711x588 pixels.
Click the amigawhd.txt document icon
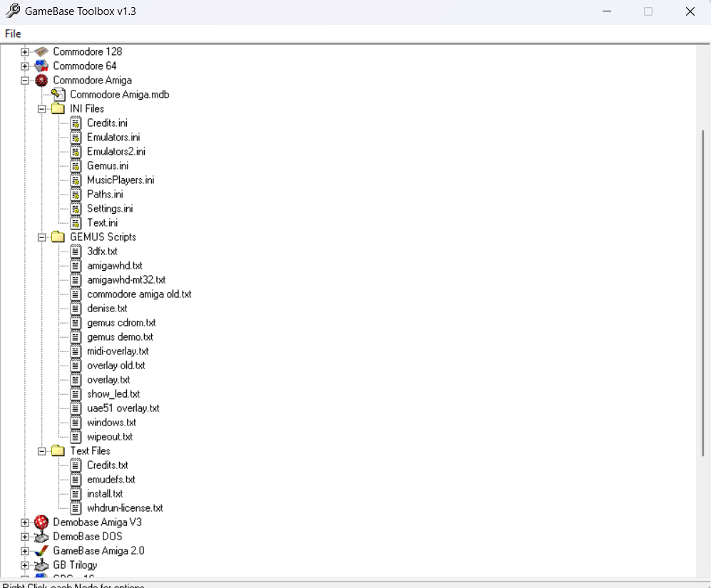click(x=76, y=266)
